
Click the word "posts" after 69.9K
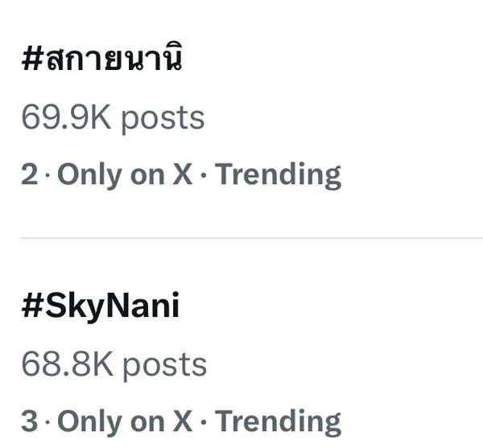click(x=163, y=120)
